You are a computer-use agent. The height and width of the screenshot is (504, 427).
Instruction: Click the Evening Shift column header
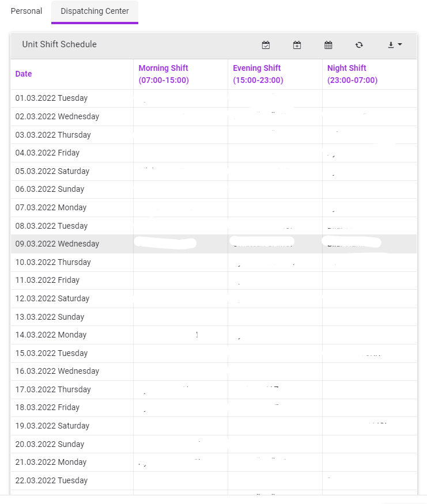(258, 74)
